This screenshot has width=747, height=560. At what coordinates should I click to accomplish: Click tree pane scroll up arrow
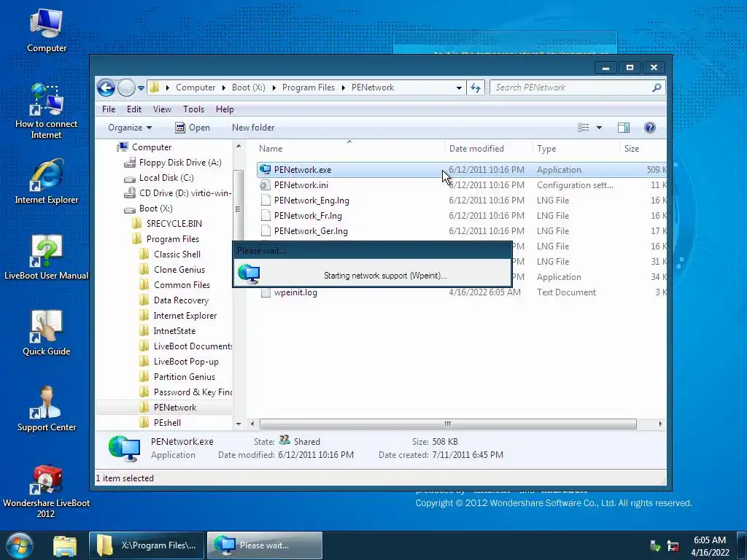(x=239, y=146)
